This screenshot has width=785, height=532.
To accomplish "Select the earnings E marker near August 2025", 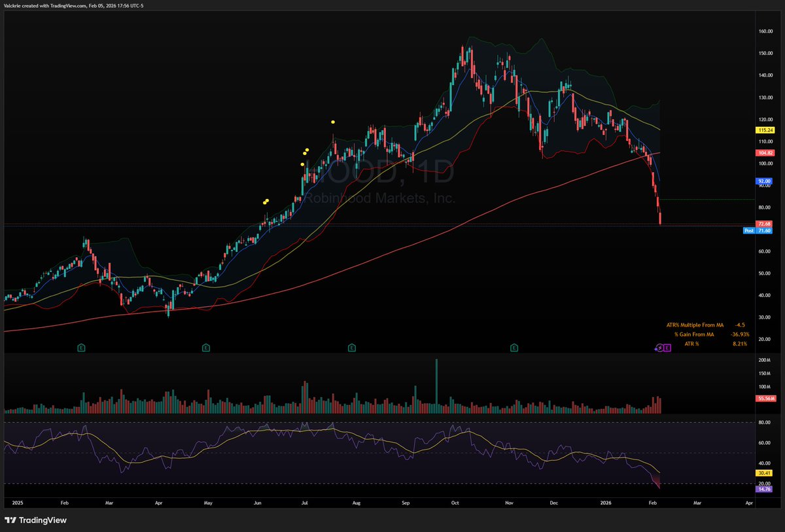I will point(352,347).
